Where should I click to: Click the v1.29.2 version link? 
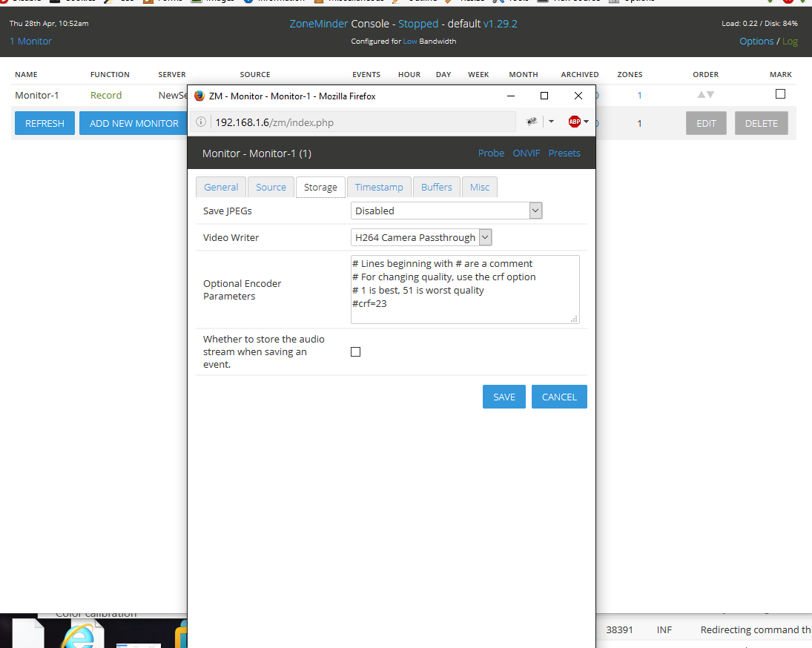click(500, 24)
